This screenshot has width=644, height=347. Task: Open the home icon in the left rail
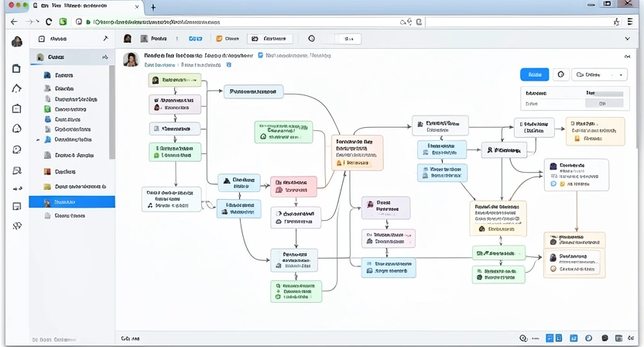click(17, 88)
